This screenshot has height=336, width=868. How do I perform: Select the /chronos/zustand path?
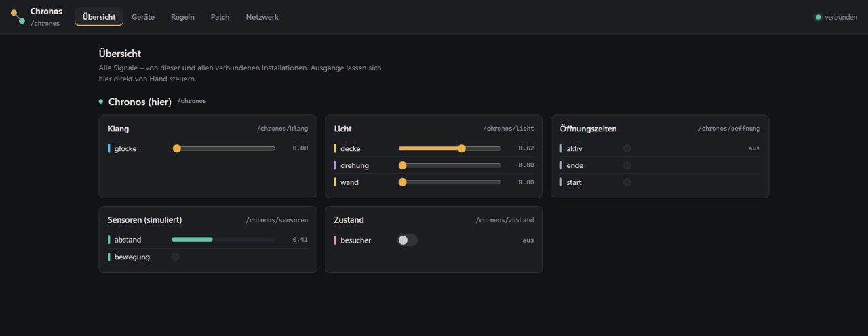(505, 220)
